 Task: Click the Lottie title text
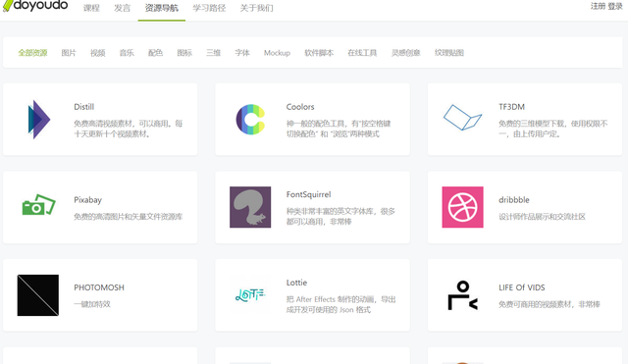[x=296, y=283]
